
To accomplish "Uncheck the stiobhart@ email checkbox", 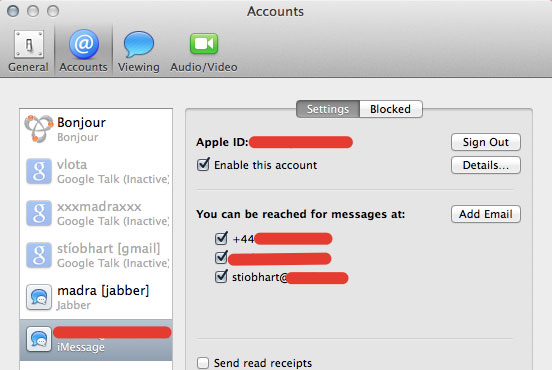I will 221,276.
